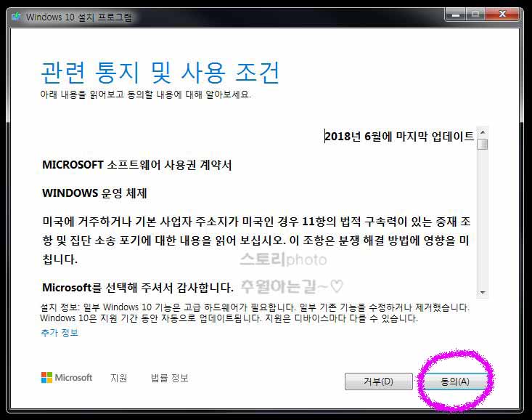Click the heading 'MICROSOFT 소프트웨어 사용권 계약서'
This screenshot has width=532, height=420.
tap(136, 165)
